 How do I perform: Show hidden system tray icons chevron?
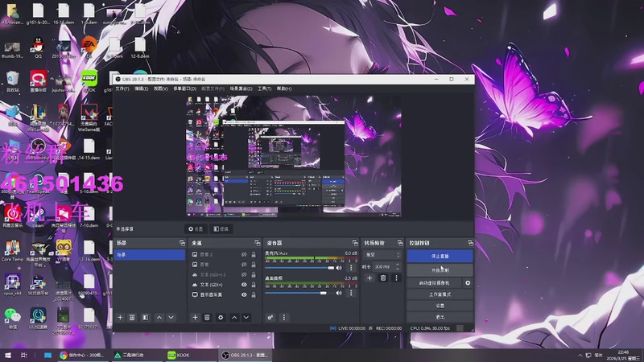coord(580,355)
